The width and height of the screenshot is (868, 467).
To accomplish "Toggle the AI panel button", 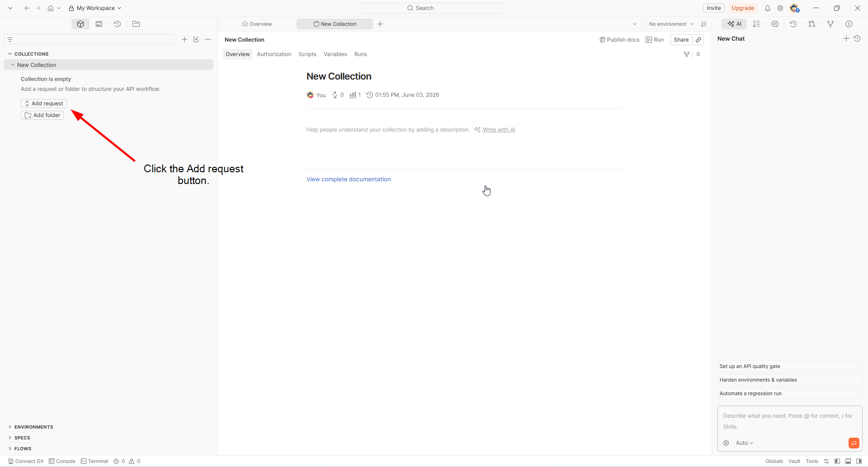I will 734,24.
